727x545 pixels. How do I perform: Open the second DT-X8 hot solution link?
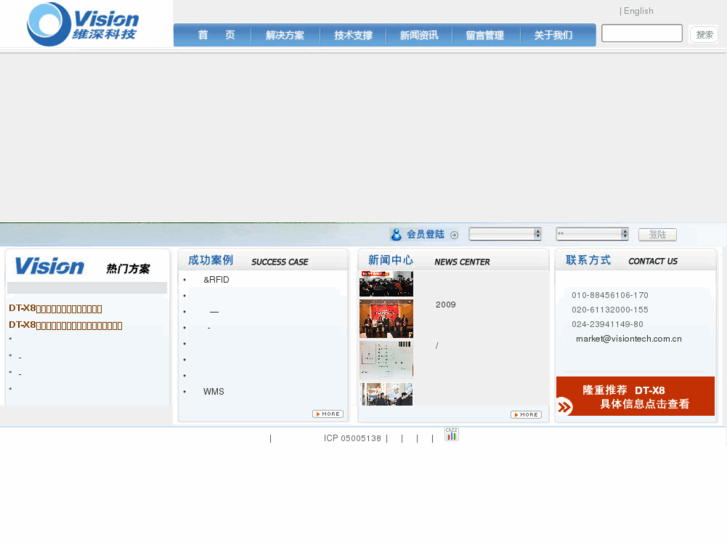pyautogui.click(x=65, y=325)
